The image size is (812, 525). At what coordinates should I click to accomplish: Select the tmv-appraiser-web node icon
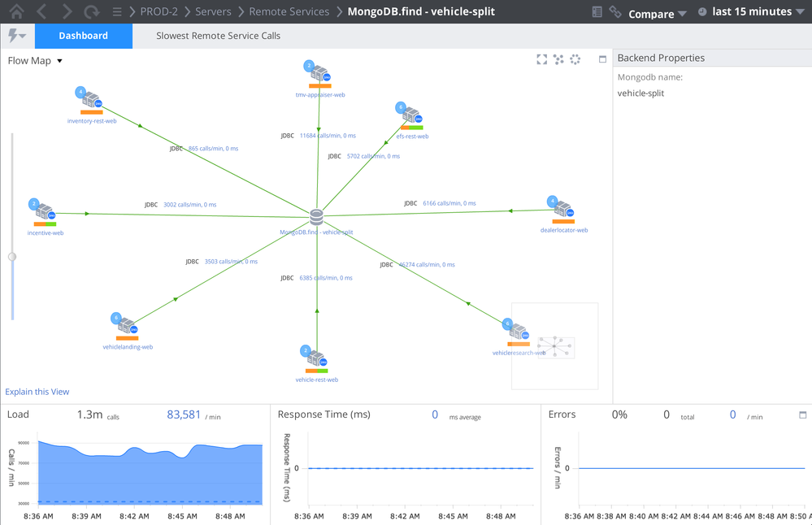tap(319, 75)
